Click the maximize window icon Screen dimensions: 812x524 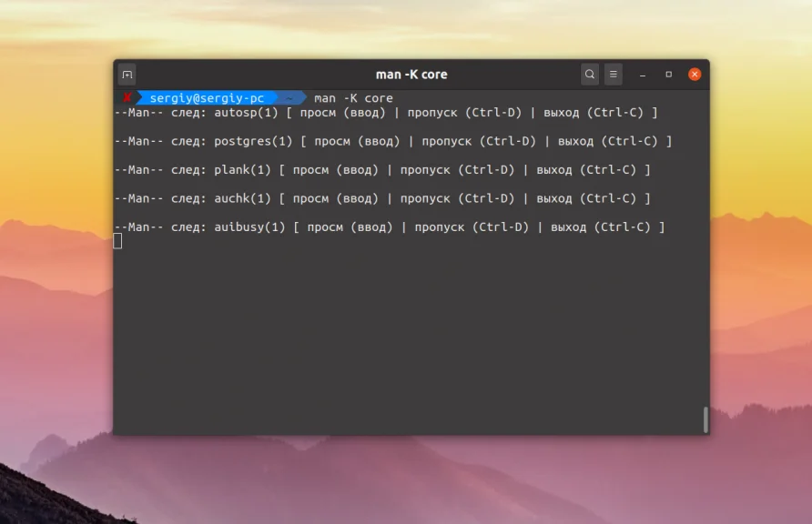668,74
